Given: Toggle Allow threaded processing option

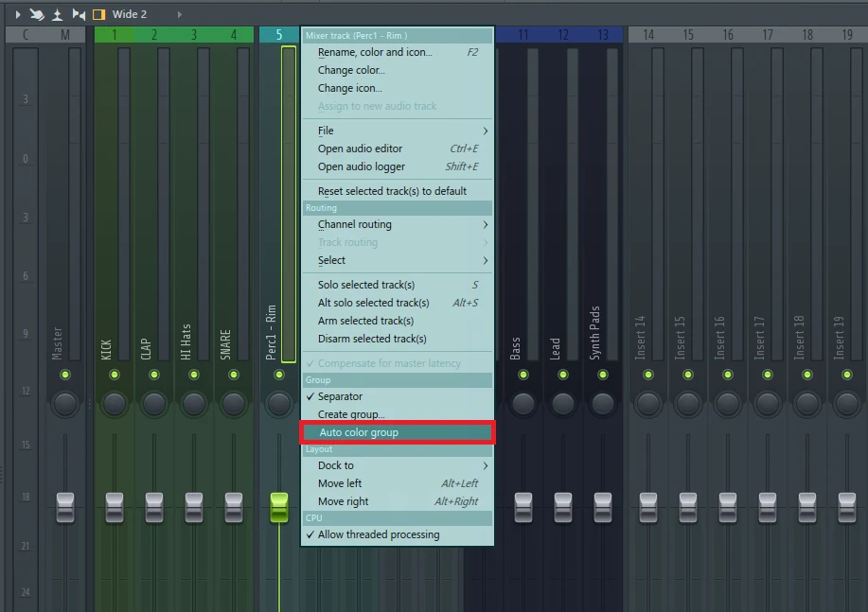Looking at the screenshot, I should click(379, 534).
